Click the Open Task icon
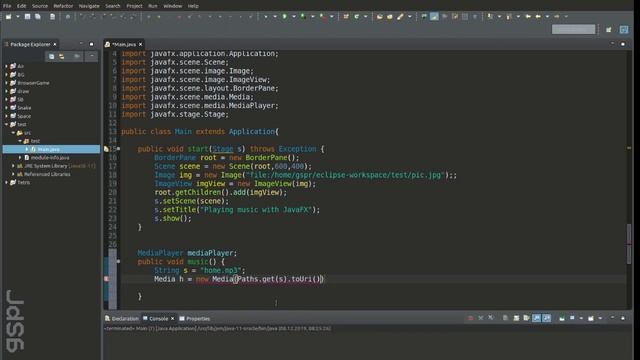This screenshot has width=640, height=360. 389,16
